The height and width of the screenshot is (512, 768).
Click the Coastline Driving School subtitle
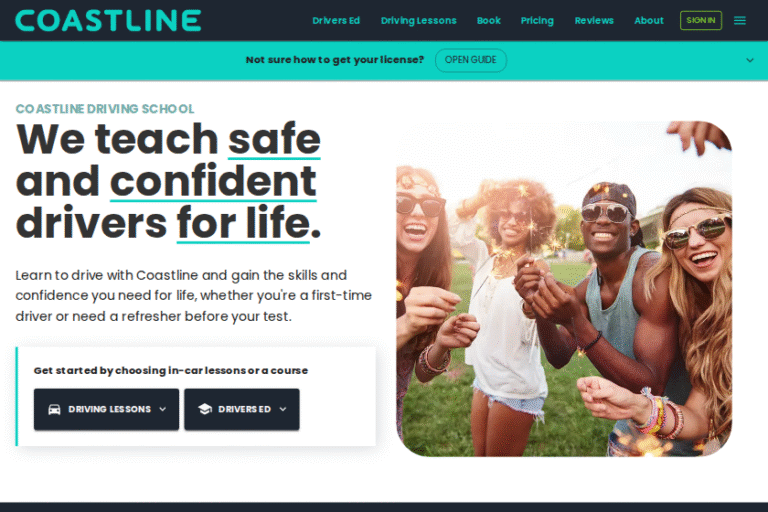coord(105,109)
